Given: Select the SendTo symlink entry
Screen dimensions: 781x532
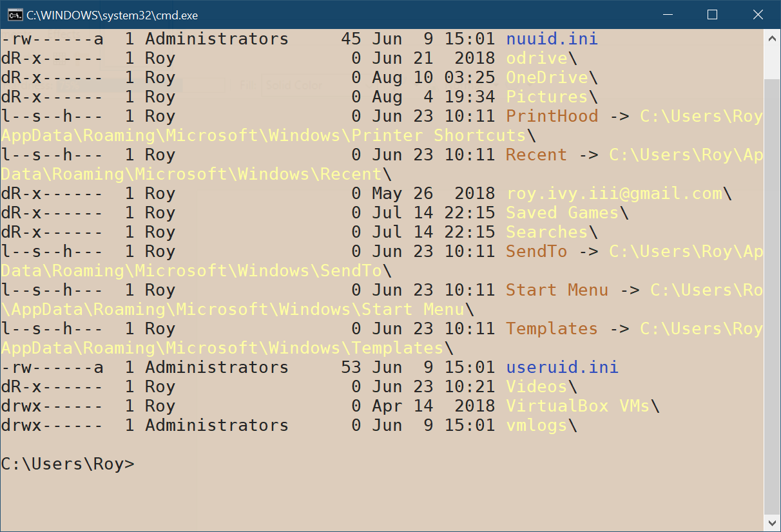Looking at the screenshot, I should point(536,251).
